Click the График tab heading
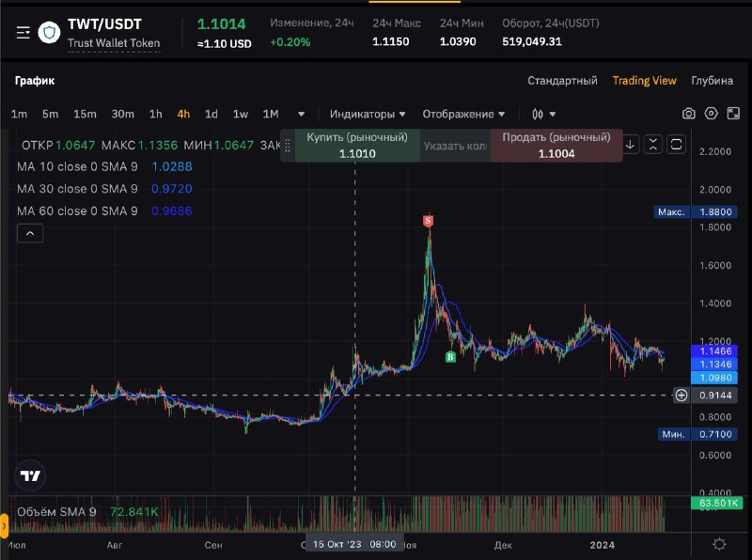This screenshot has width=752, height=560. point(35,81)
